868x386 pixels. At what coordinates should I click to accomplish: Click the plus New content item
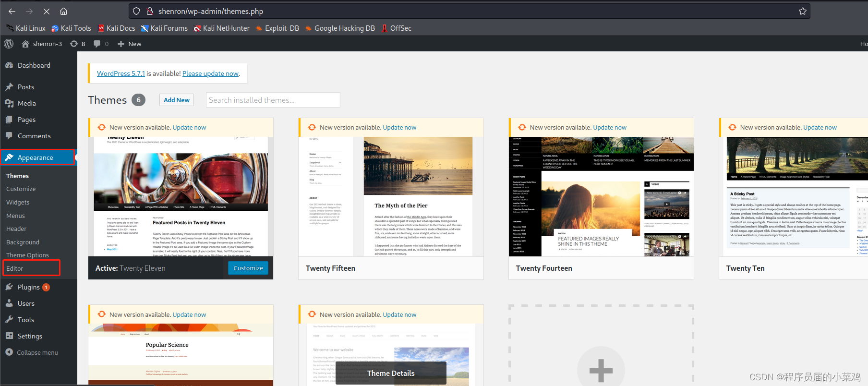tap(129, 44)
